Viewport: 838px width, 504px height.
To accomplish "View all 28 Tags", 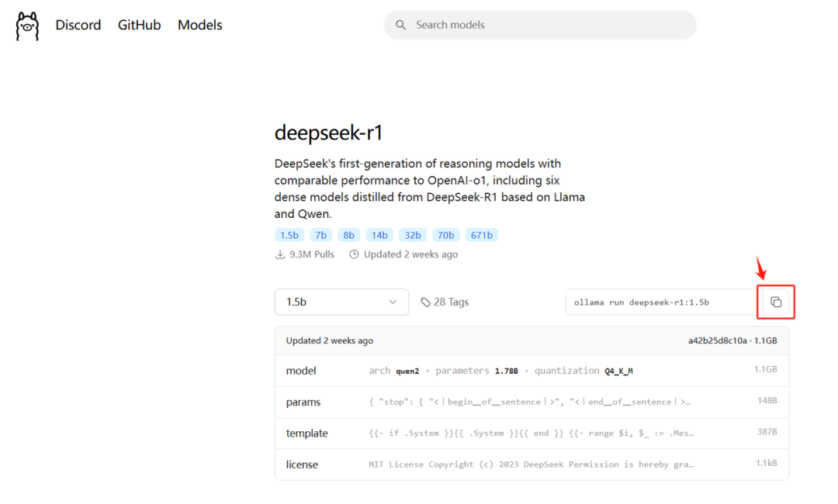I will click(451, 302).
